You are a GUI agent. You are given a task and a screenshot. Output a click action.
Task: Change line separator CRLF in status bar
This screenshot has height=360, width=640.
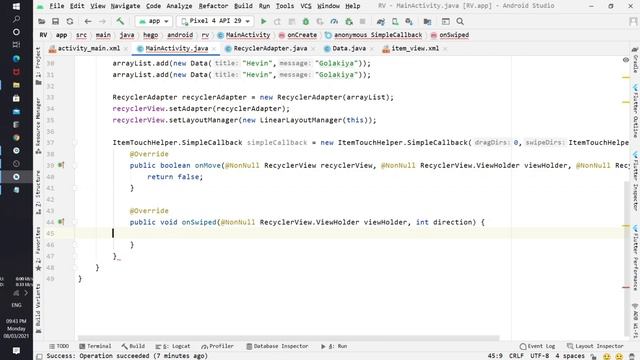click(x=516, y=356)
